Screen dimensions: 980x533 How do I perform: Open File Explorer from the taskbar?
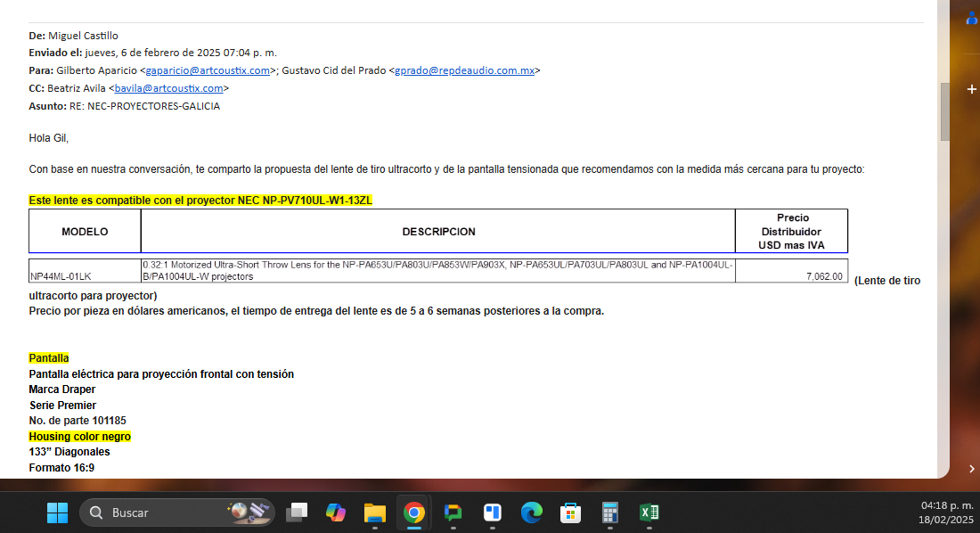[x=375, y=513]
